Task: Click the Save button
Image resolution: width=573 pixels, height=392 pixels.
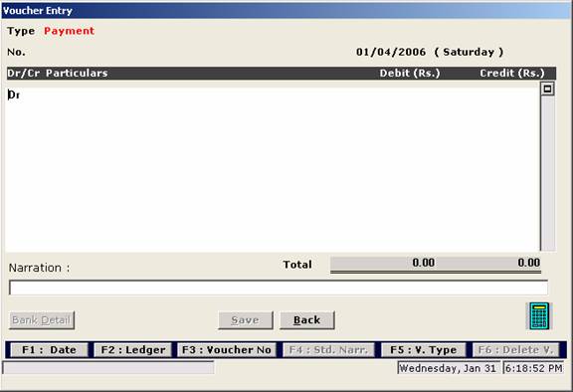Action: click(x=245, y=320)
